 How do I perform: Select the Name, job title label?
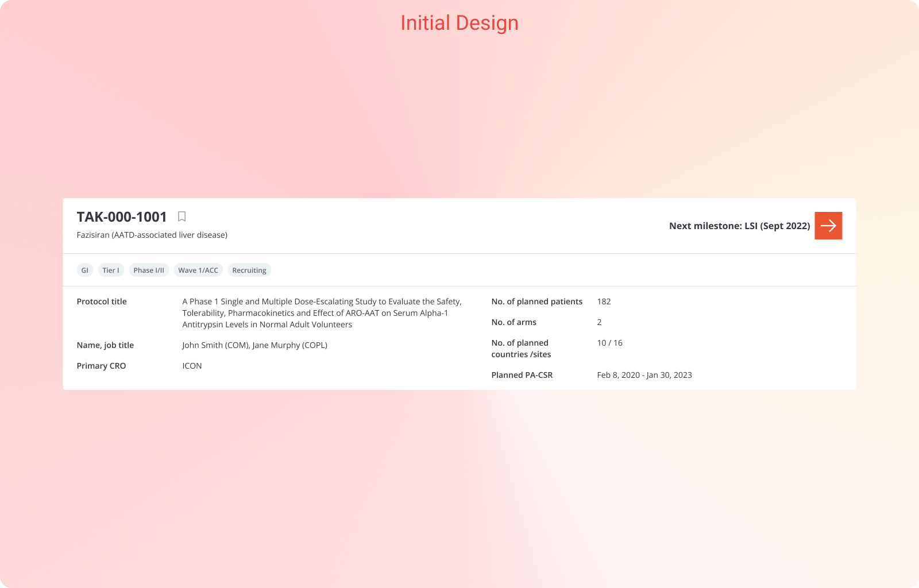[x=105, y=345]
